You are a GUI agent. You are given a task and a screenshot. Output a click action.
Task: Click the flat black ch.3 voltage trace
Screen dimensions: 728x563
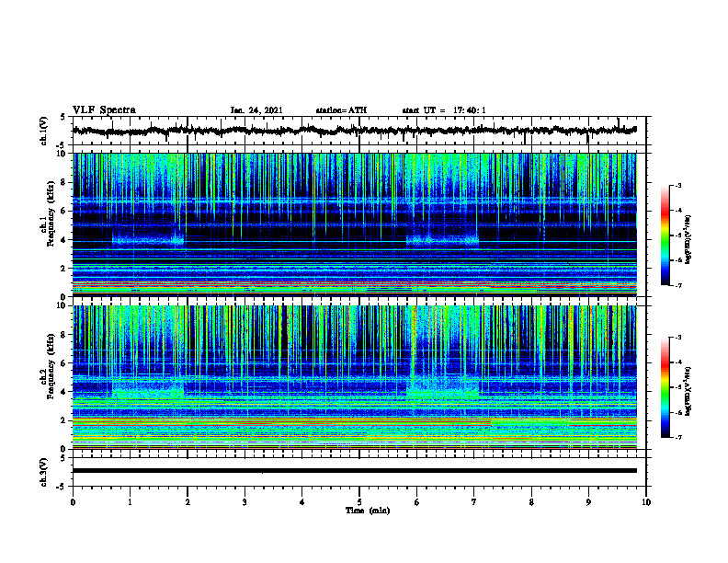[x=354, y=471]
